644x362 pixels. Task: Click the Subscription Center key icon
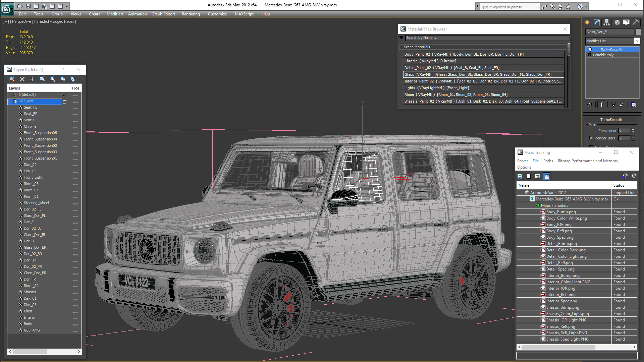point(552,6)
